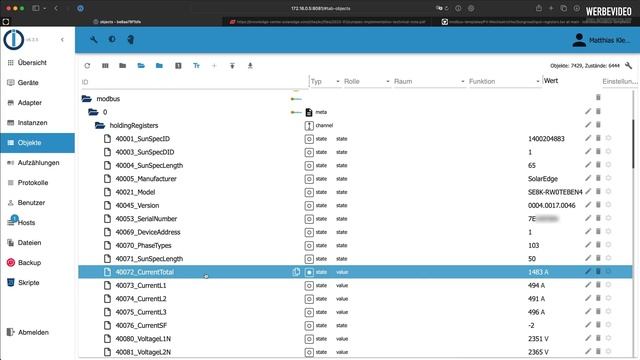Collapse the holdingRegisters folder
Screen dimensions: 640x360
100,125
